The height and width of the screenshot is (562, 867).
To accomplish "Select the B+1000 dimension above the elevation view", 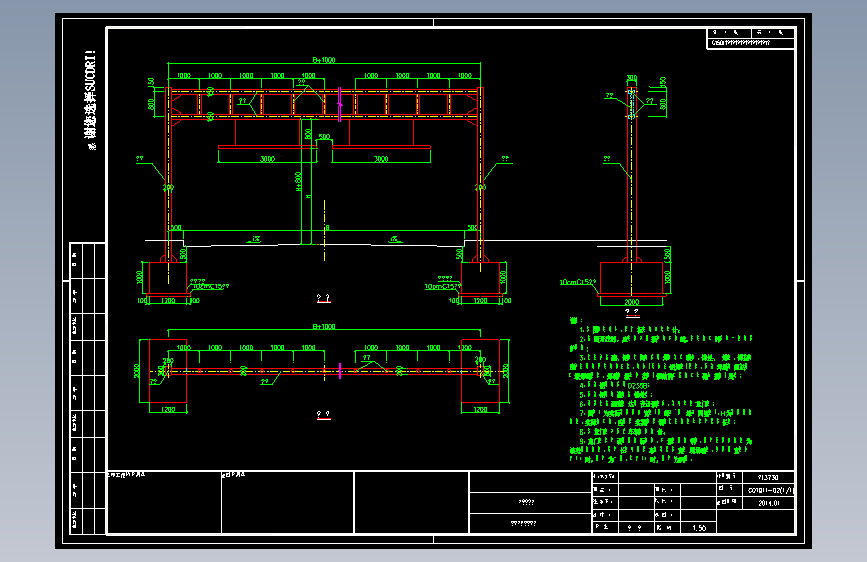I will coord(324,60).
